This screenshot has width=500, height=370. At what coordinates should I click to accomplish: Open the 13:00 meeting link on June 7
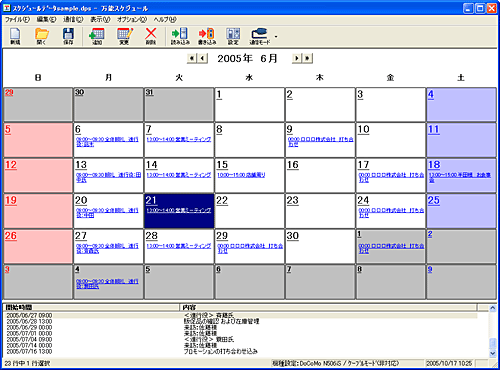(179, 139)
